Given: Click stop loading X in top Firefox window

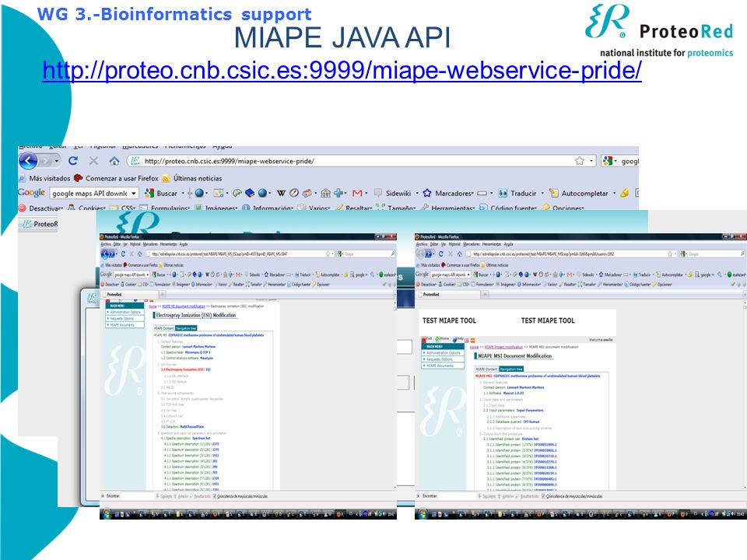Looking at the screenshot, I should [93, 161].
